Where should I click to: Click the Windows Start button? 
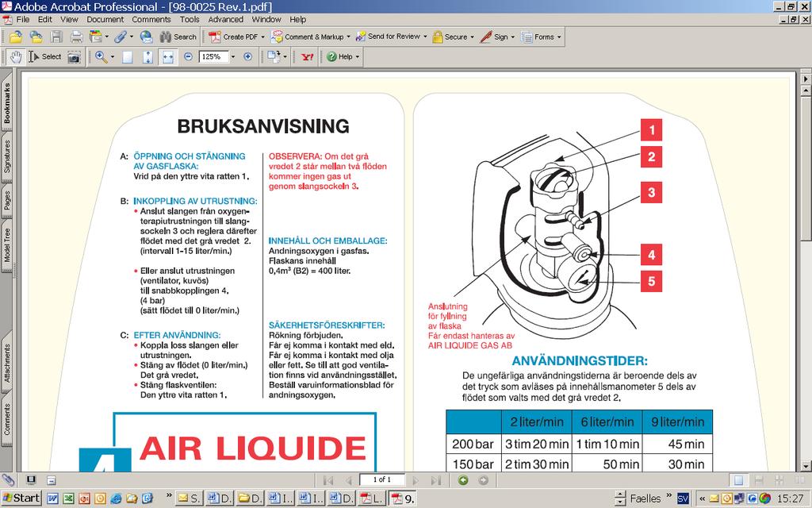21,498
